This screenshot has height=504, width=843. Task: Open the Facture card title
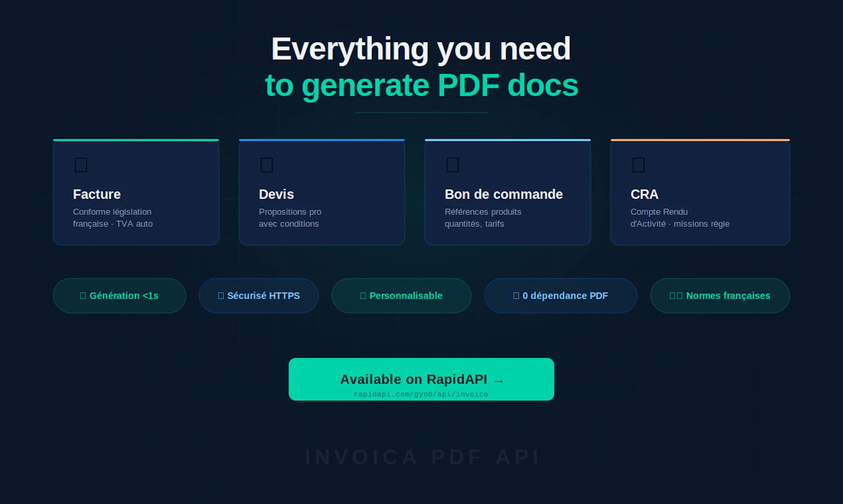(97, 194)
